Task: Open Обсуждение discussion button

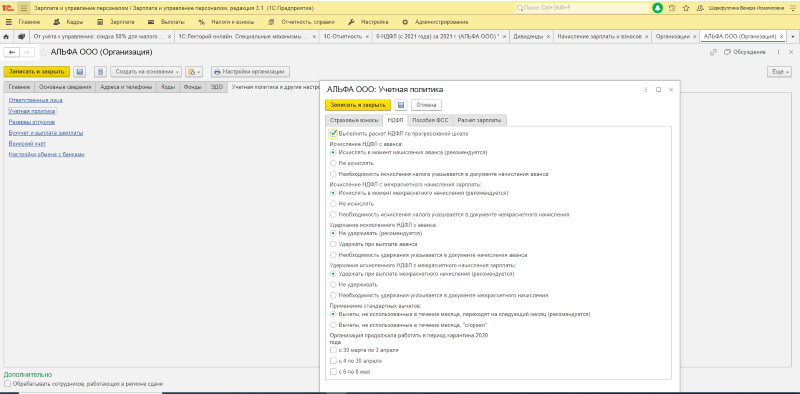Action: (745, 53)
